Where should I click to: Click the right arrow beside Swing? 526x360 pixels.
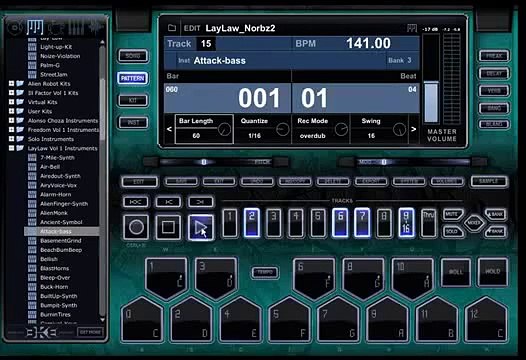[414, 129]
